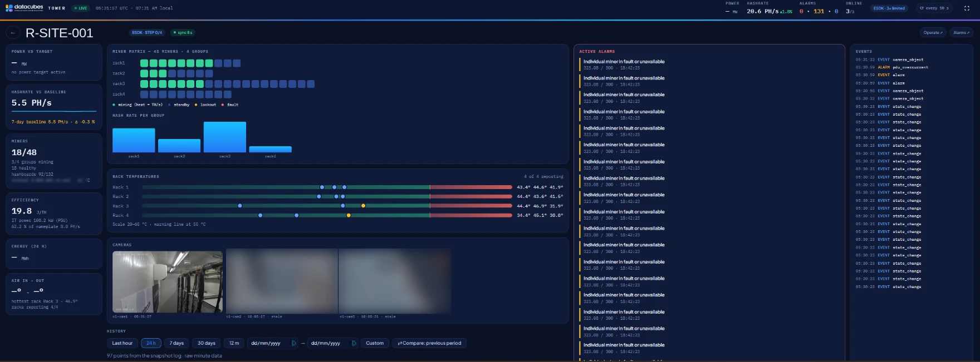Click last standby miner cell in rack3
Viewport: 980px width, 362px height.
(311, 84)
